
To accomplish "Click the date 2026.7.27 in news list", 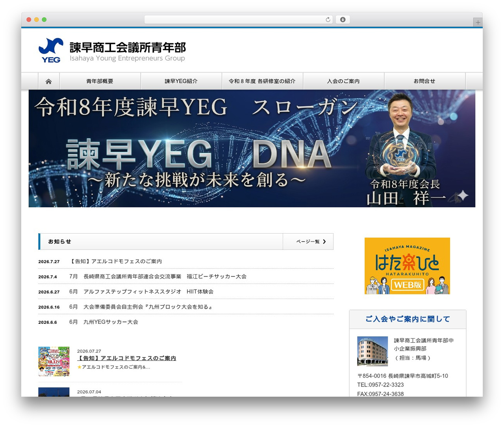I will (x=49, y=262).
